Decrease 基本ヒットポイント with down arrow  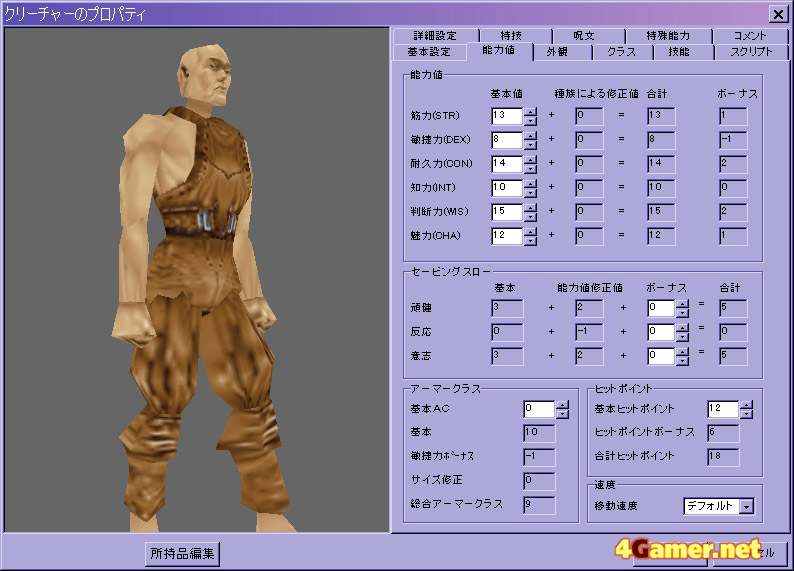pos(746,414)
